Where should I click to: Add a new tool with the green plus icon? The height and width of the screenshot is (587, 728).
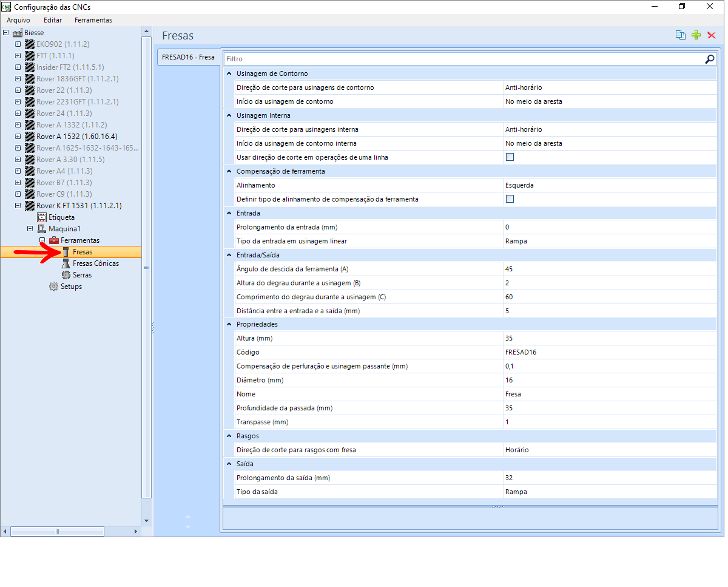coord(696,35)
